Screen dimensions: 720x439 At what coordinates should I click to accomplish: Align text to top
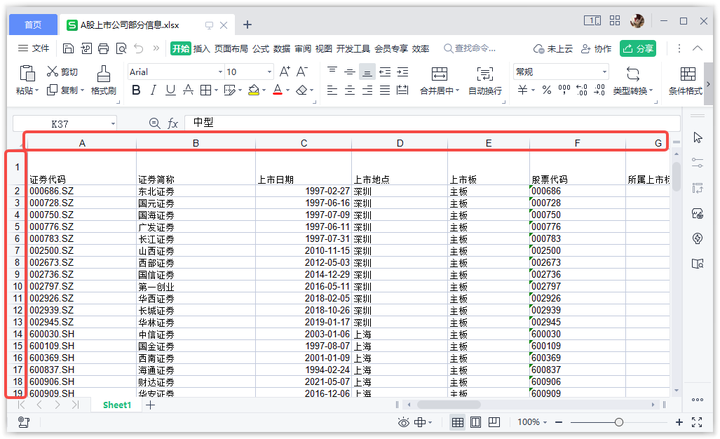[332, 72]
